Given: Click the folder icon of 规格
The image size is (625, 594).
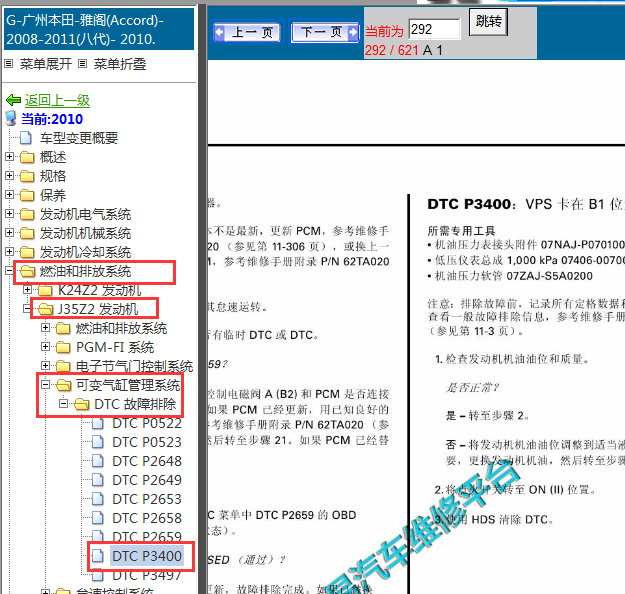Looking at the screenshot, I should tap(27, 176).
